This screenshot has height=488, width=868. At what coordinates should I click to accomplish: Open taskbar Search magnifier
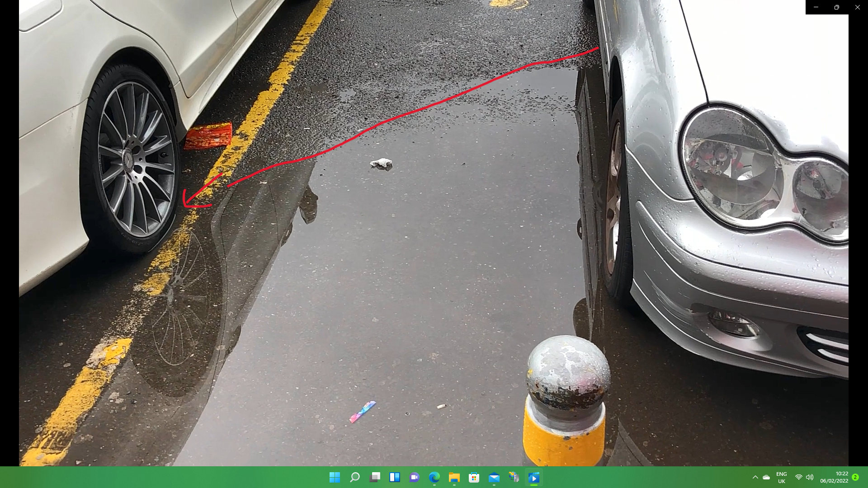355,477
